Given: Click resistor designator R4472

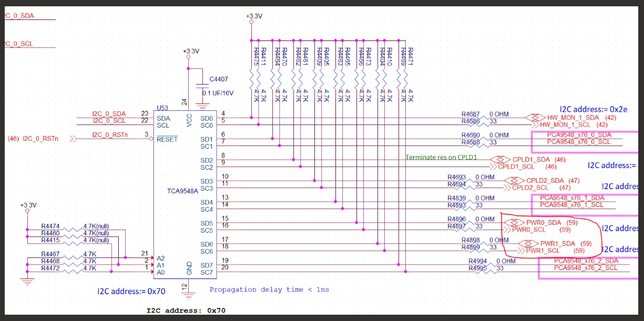Looking at the screenshot, I should click(50, 268).
